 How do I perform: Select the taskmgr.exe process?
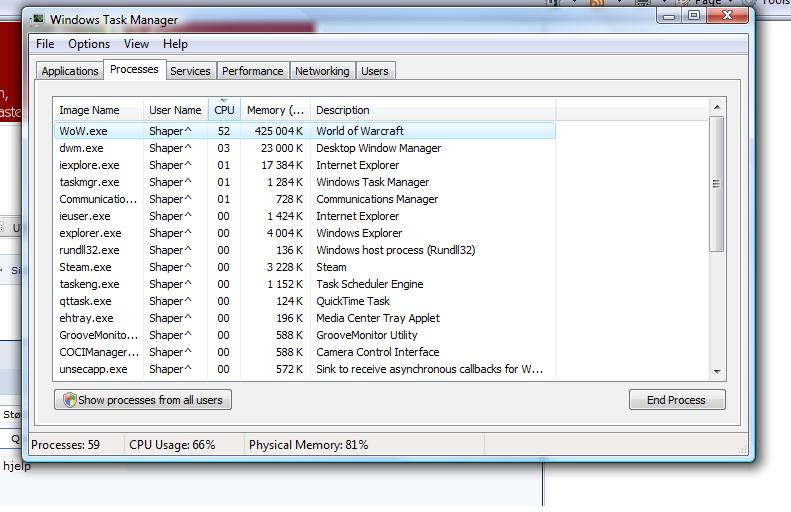click(x=305, y=182)
